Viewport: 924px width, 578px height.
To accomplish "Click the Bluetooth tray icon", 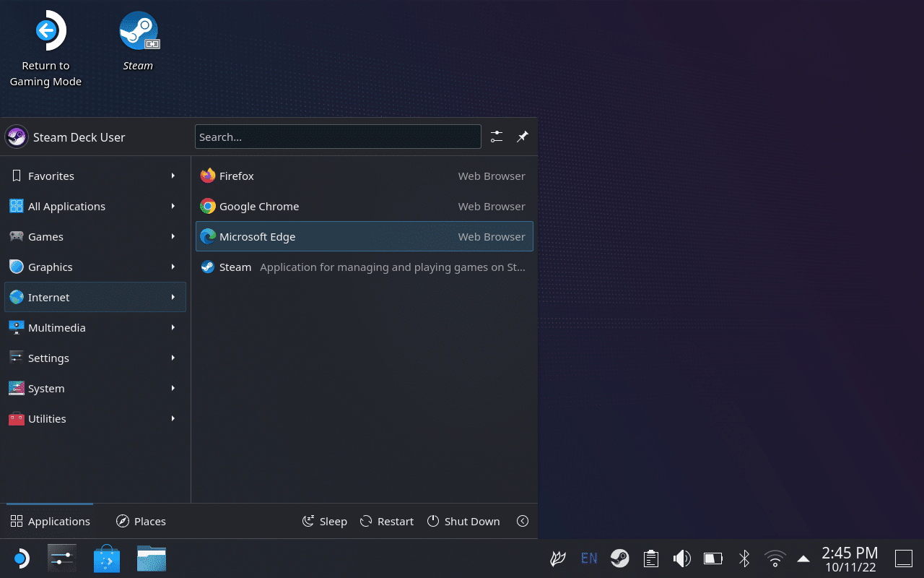I will pyautogui.click(x=744, y=558).
